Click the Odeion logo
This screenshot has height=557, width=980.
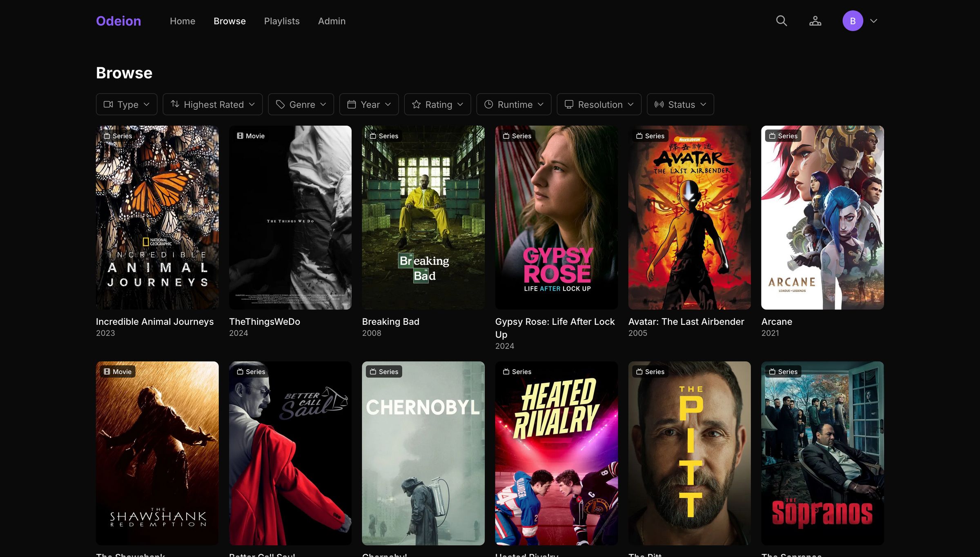pos(118,21)
